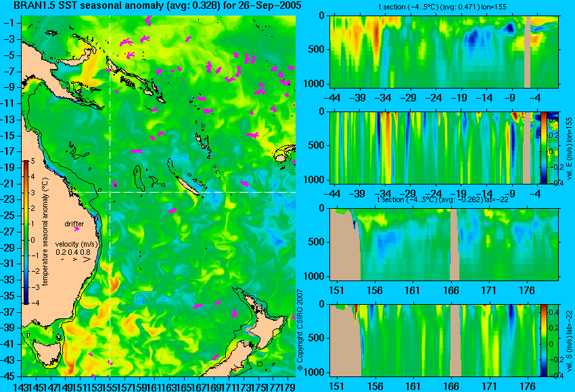The height and width of the screenshot is (392, 575).
Task: Click the '-35' latitude tick on the map axis
Action: [8, 295]
